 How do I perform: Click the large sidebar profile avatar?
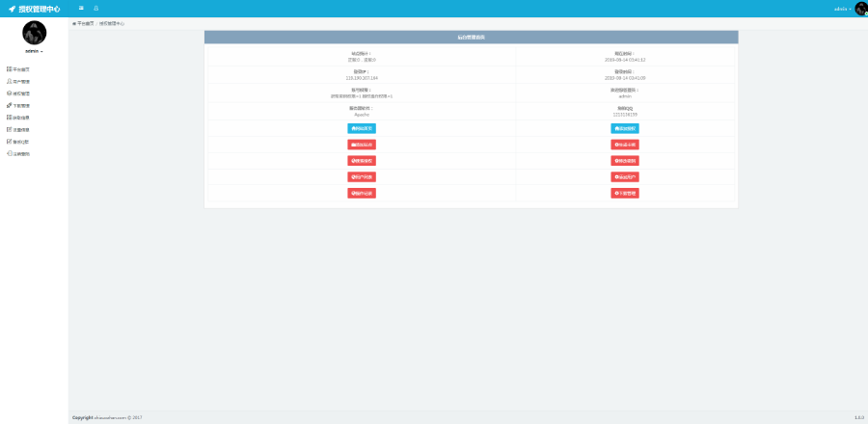click(x=35, y=33)
